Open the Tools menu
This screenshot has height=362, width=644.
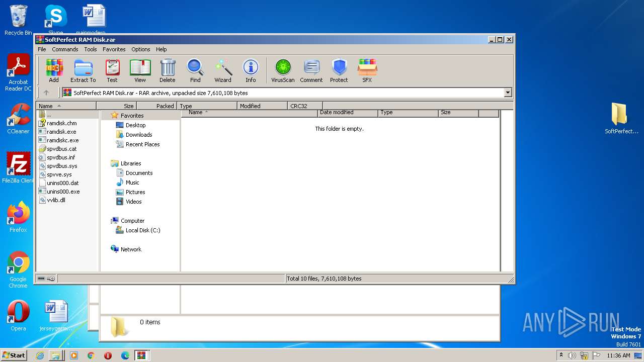tap(91, 49)
